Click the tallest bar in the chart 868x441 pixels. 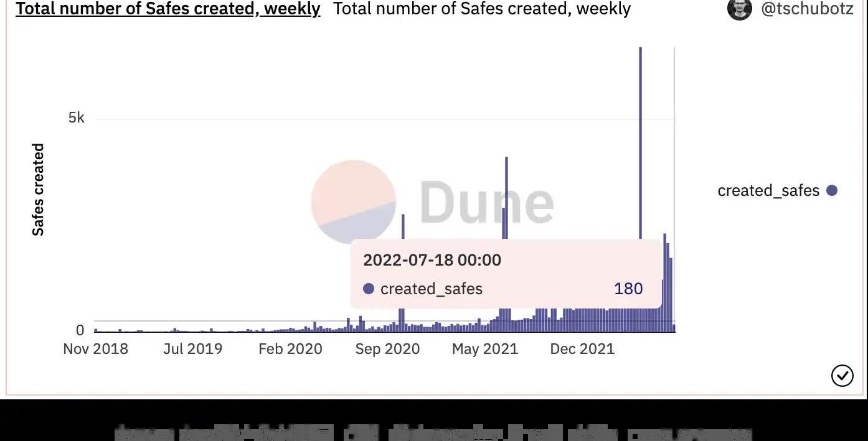coord(640,143)
